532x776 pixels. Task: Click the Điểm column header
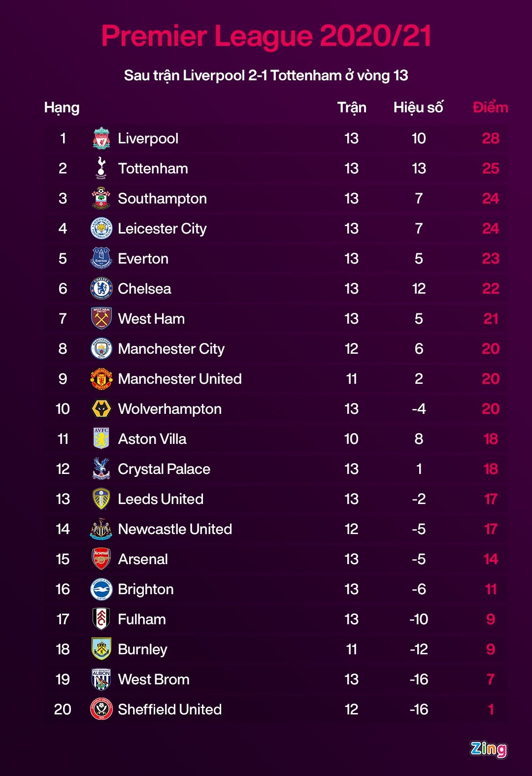click(490, 107)
